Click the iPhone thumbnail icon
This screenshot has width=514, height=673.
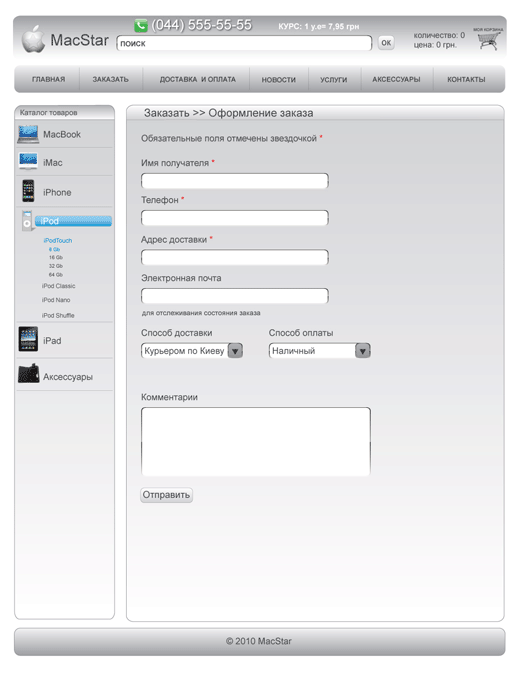28,191
